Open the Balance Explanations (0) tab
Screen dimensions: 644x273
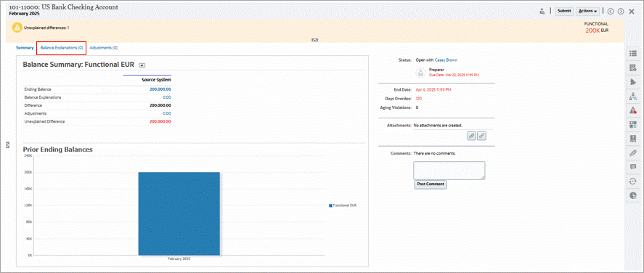62,48
